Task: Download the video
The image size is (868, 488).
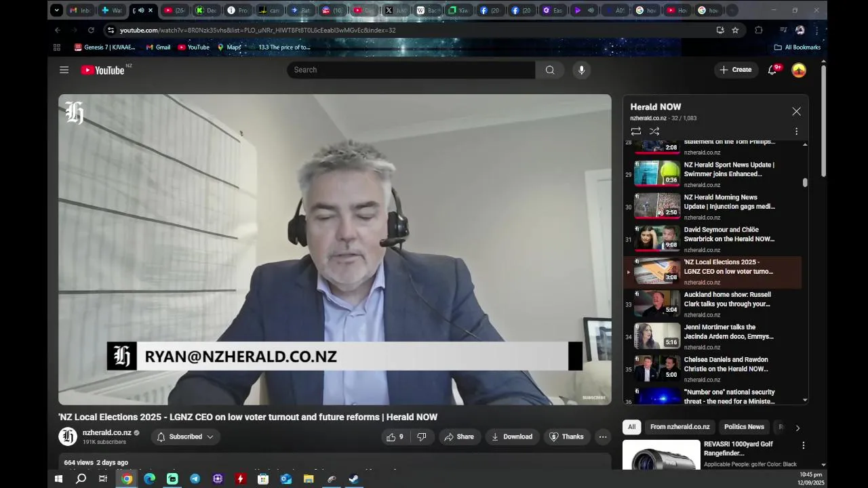Action: [x=512, y=436]
